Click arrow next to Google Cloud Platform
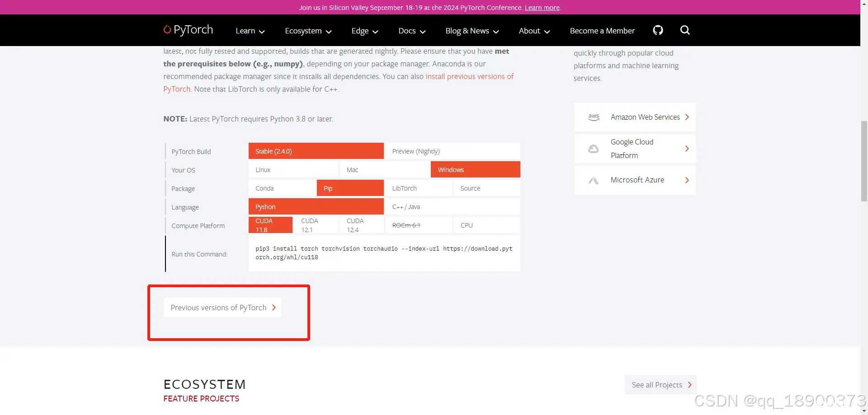This screenshot has width=868, height=415. [687, 149]
